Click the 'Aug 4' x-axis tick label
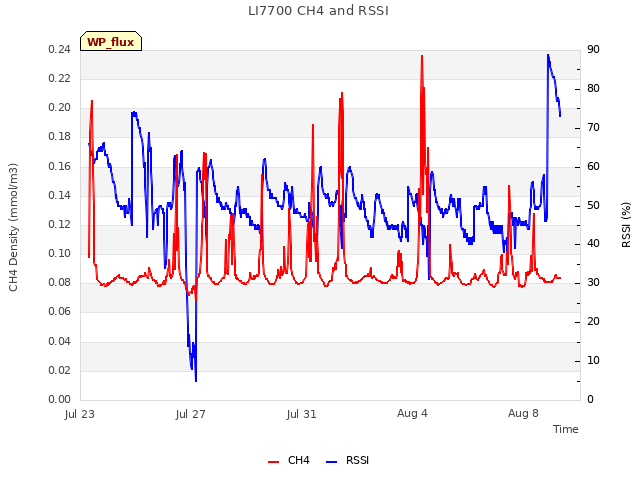 pyautogui.click(x=412, y=413)
